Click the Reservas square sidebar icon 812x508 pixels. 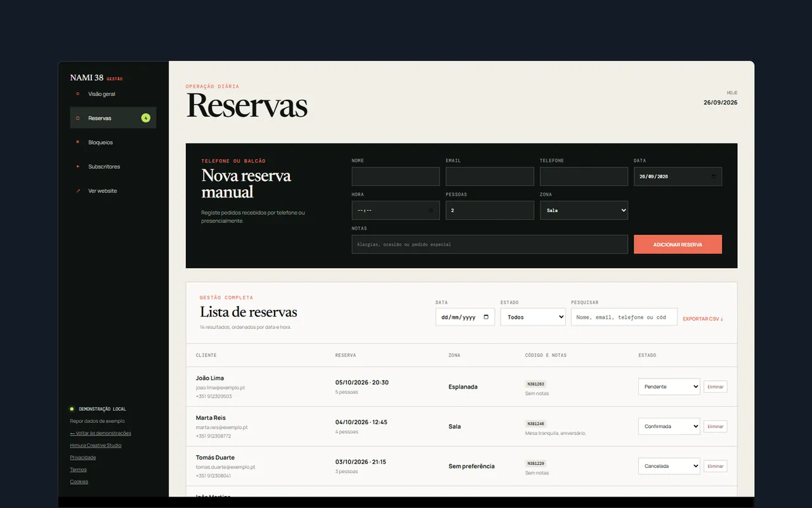77,118
